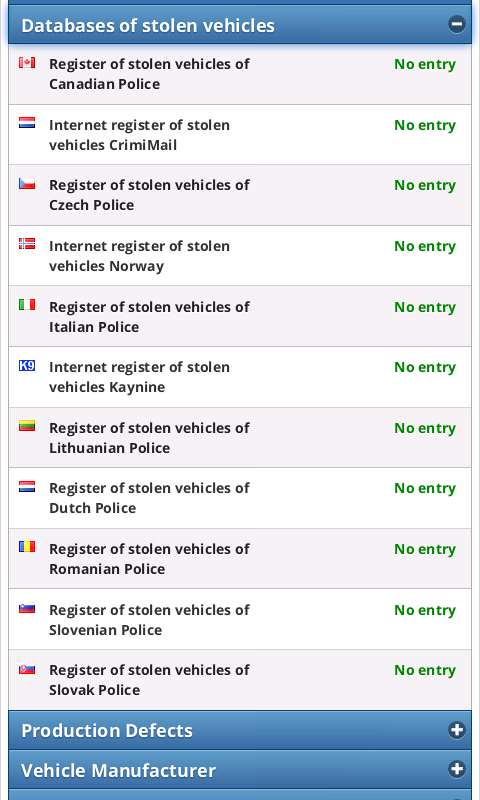Viewport: 480px width, 800px height.
Task: Click No entry status for Slovak Police
Action: click(x=425, y=670)
